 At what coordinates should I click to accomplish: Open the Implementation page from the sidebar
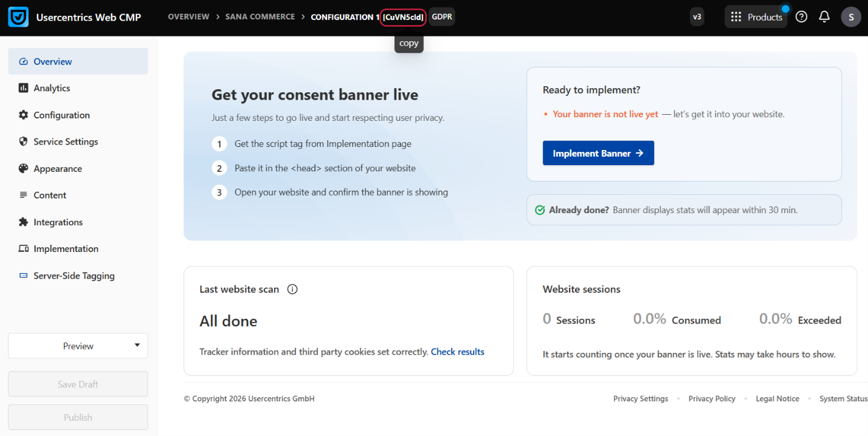(x=66, y=249)
